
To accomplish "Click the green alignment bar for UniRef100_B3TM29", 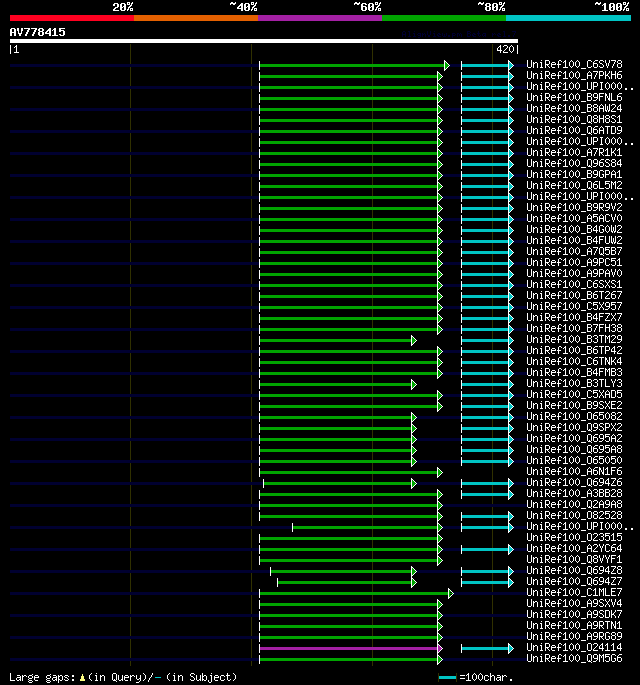I will [x=338, y=340].
